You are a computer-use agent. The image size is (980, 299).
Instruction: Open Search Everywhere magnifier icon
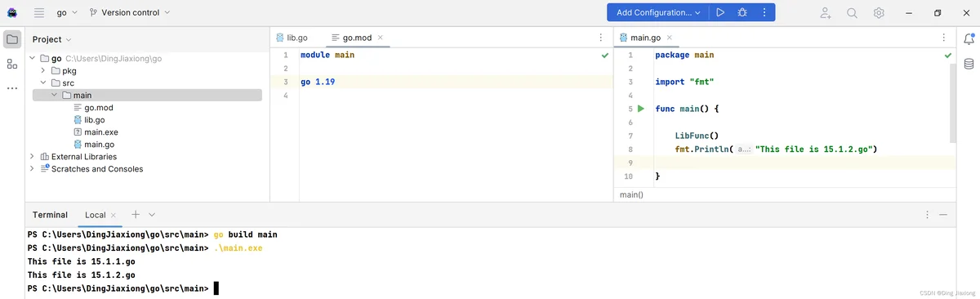click(852, 12)
